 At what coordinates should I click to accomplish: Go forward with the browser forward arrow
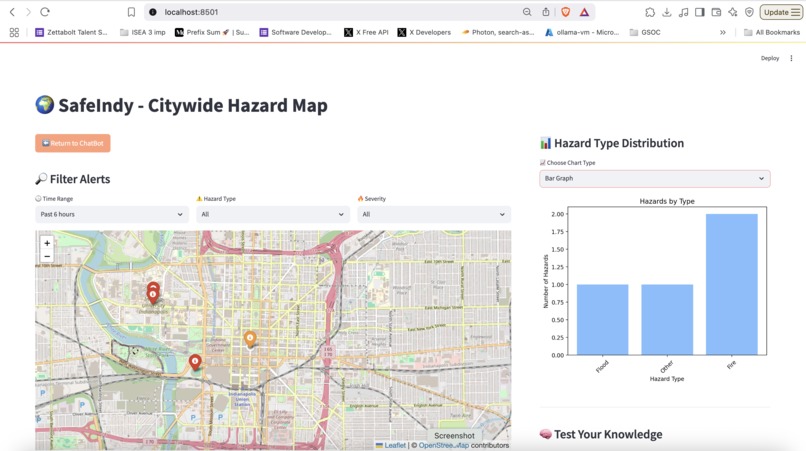(x=28, y=12)
